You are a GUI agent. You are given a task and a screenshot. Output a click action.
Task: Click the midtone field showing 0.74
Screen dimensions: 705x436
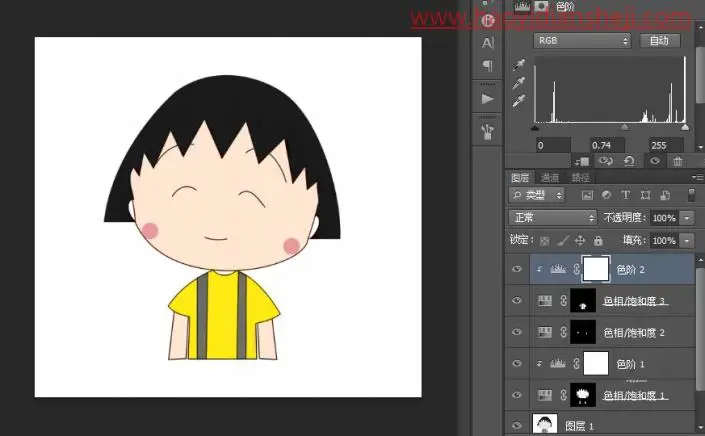point(607,145)
